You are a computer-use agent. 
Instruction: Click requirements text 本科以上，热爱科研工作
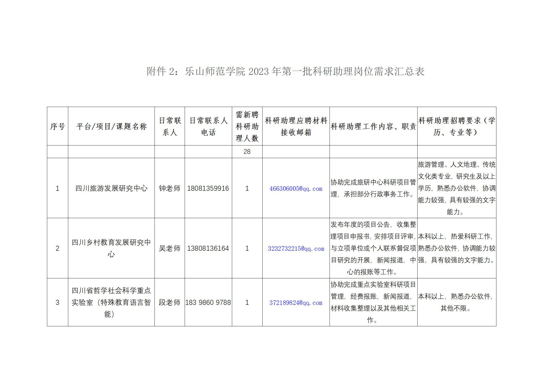click(x=457, y=248)
